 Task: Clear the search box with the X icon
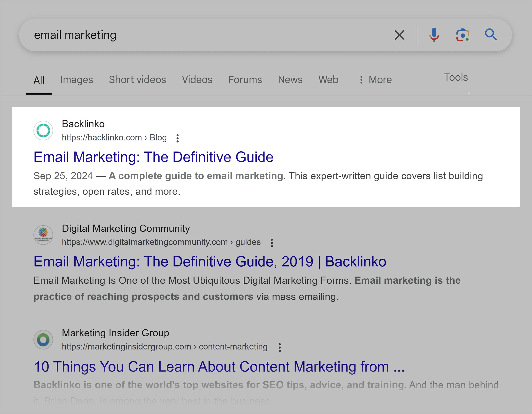399,35
